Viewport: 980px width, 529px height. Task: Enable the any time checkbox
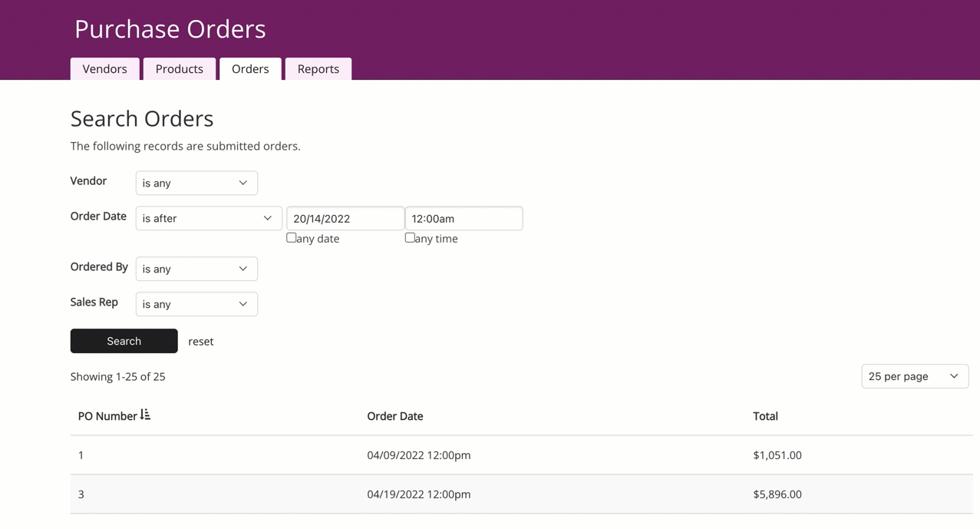[410, 238]
